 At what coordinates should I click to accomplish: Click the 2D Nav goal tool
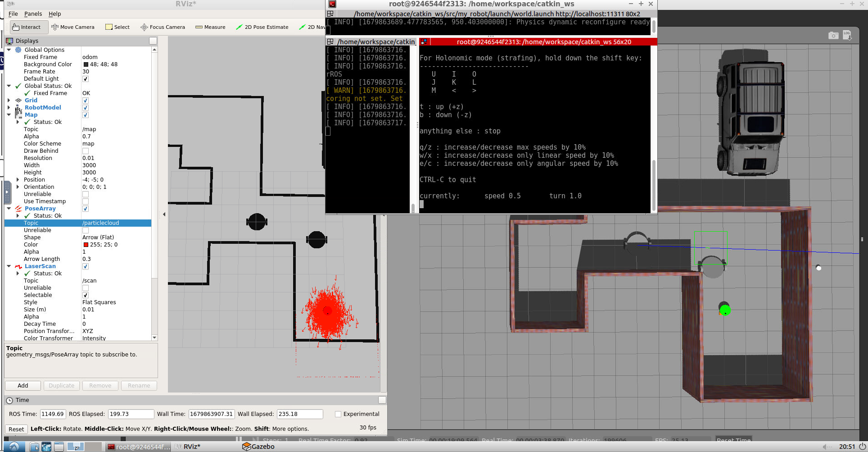pyautogui.click(x=312, y=27)
